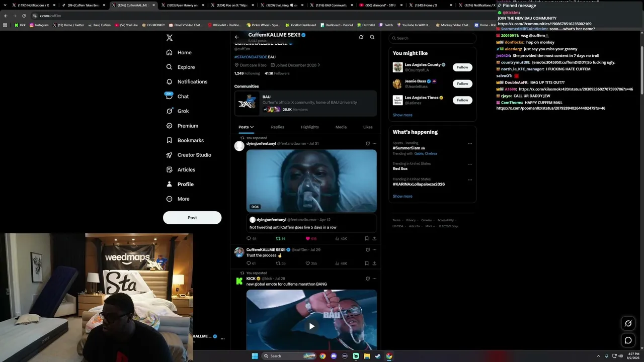The image size is (644, 362).
Task: Click the X logo in sidebar
Action: 170,38
